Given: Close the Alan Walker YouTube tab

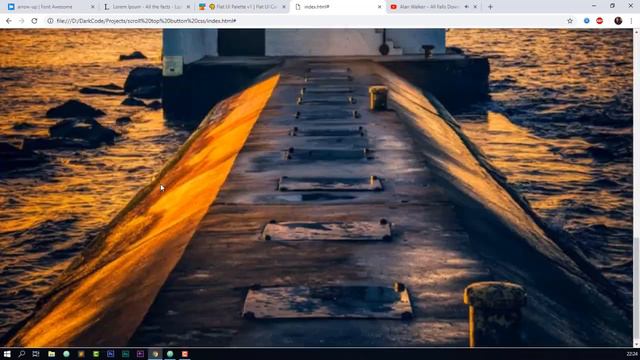Looking at the screenshot, I should click(475, 7).
